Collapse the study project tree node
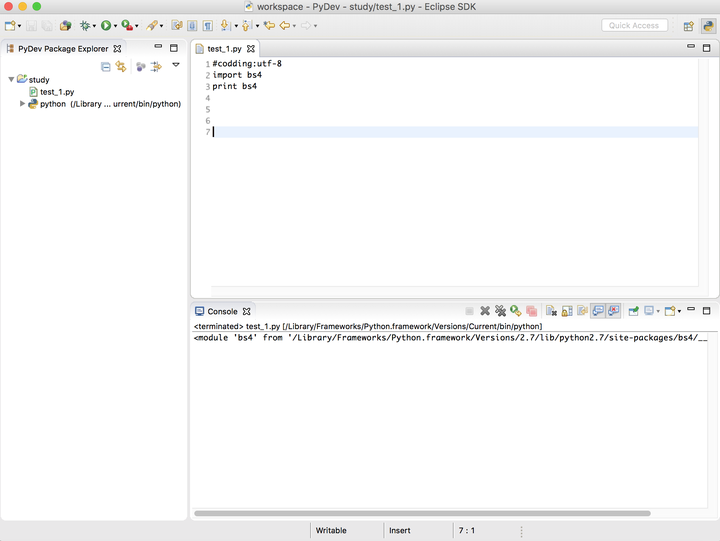Screen dimensions: 720x541 11,79
